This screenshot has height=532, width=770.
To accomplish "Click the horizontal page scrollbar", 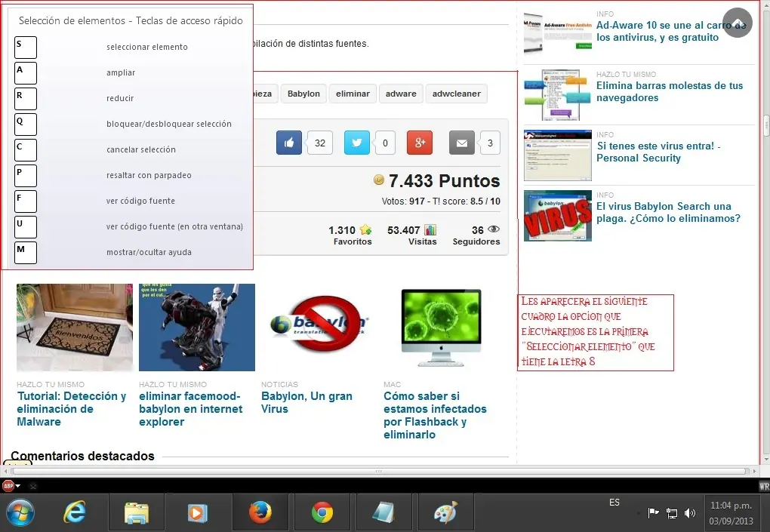I will [x=379, y=471].
